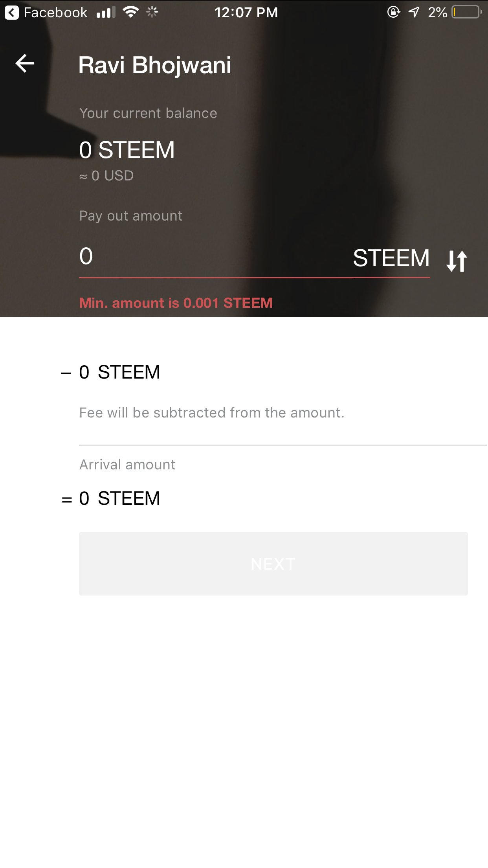Tap the Min. amount warning message
The width and height of the screenshot is (488, 868).
(176, 303)
